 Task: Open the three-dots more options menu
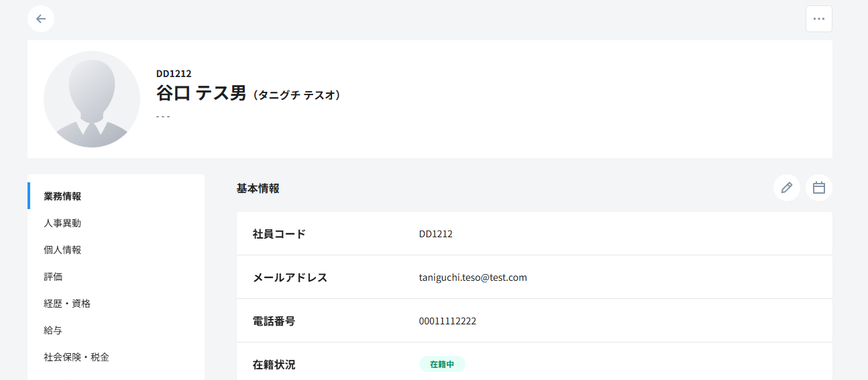pyautogui.click(x=818, y=19)
